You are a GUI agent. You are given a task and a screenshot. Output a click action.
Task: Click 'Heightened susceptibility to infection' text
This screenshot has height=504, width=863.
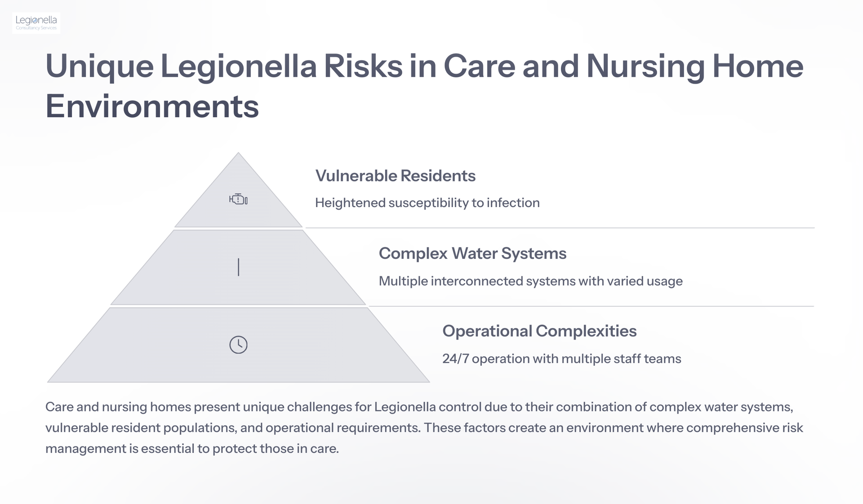[427, 203]
